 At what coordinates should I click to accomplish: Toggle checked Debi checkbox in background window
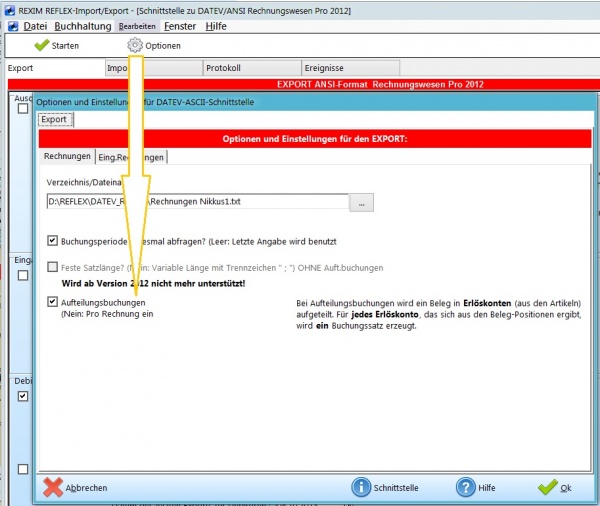point(23,396)
